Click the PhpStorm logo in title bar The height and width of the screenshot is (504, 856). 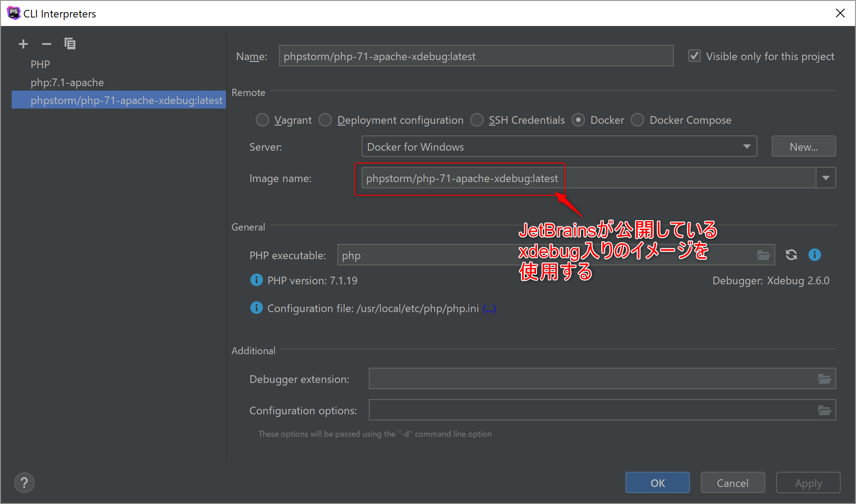[13, 13]
